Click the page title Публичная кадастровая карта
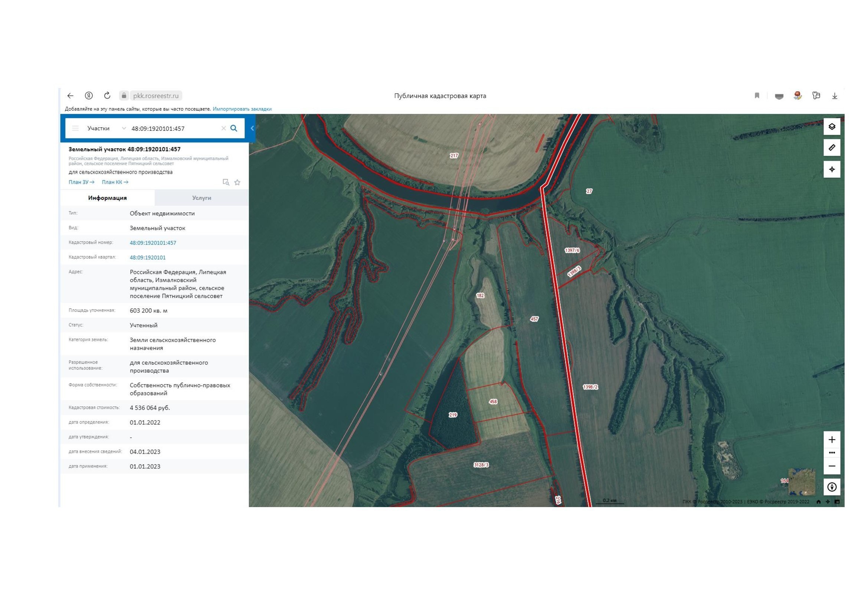 click(x=440, y=96)
